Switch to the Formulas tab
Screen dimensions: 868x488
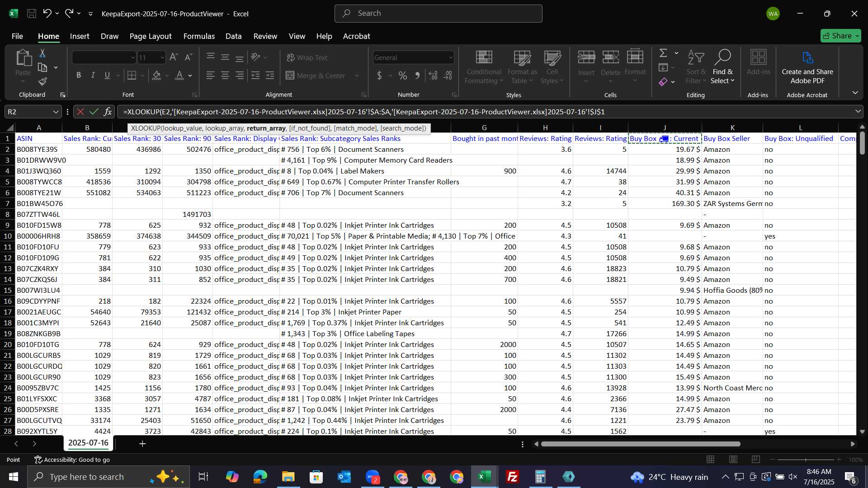(199, 36)
